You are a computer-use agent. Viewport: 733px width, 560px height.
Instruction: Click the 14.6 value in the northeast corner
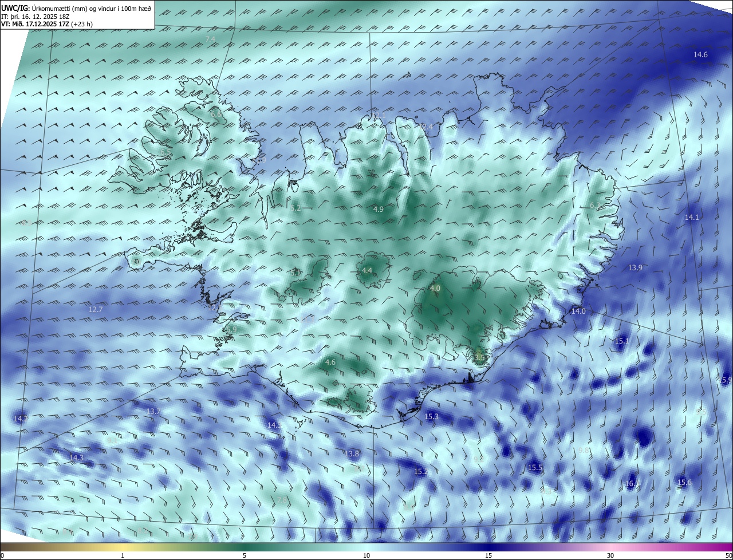coord(700,54)
